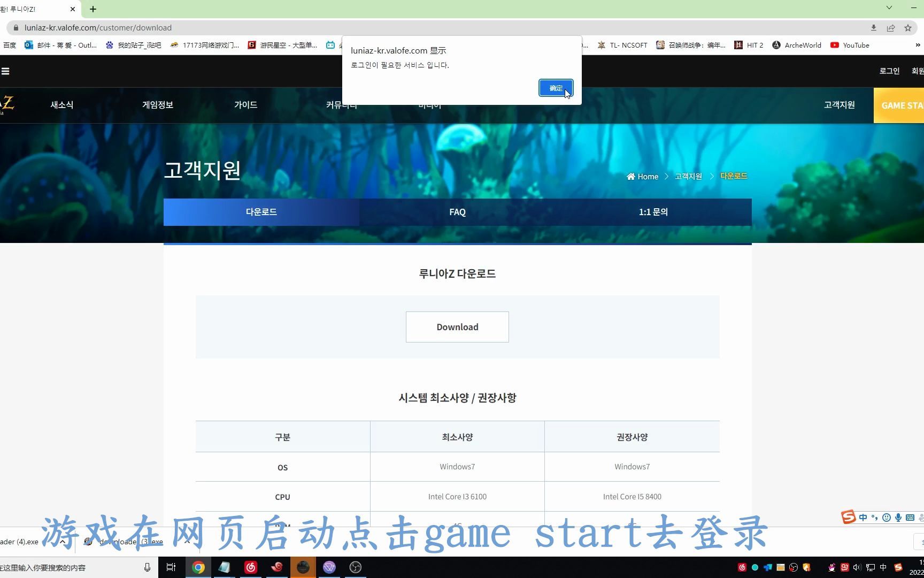Toggle Sogou Chinese/English mode 中
The width and height of the screenshot is (924, 578).
(863, 518)
